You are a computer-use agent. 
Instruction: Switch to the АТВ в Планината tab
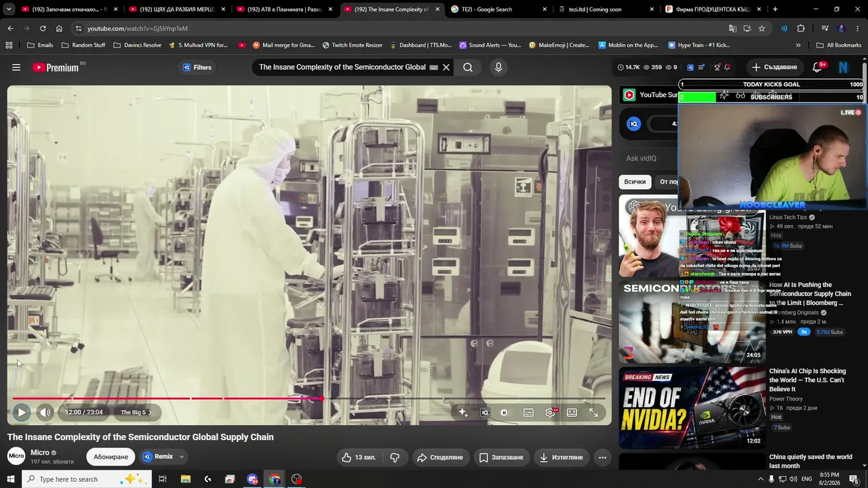point(284,9)
